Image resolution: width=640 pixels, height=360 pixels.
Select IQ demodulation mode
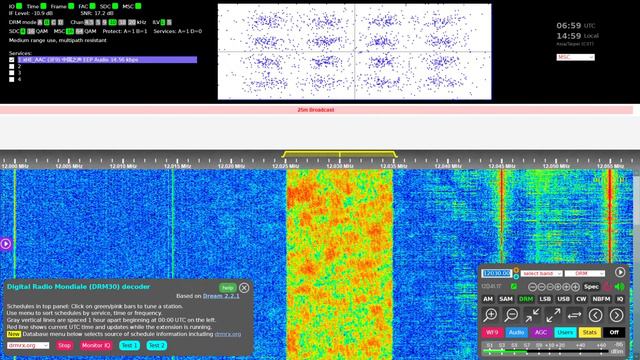[x=620, y=299]
